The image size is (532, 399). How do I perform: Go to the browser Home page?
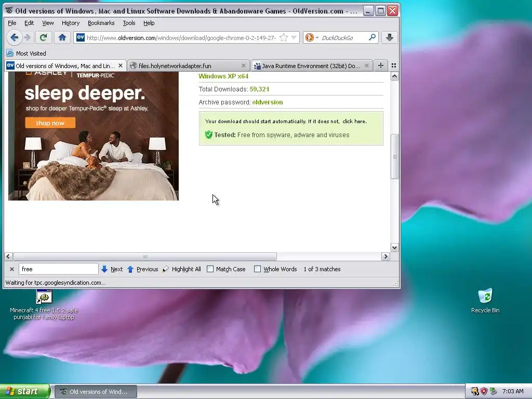point(62,37)
